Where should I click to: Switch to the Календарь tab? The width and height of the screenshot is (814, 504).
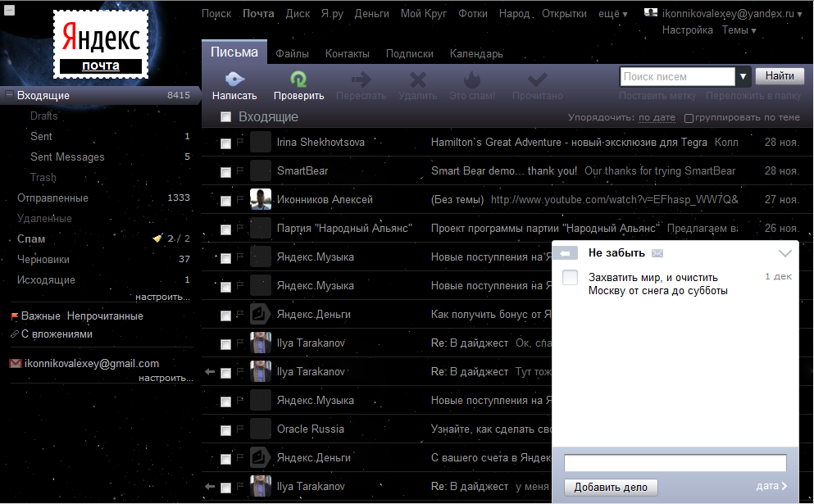[x=476, y=53]
